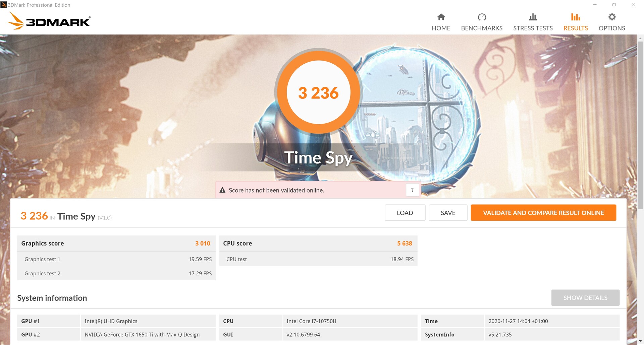Open the OPTIONS tab label
The image size is (644, 345).
coord(612,28)
